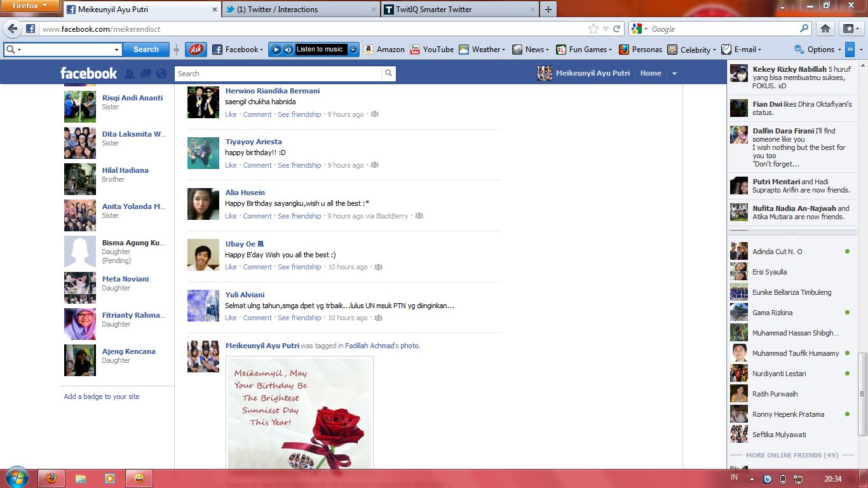Show more toolbar items chevron
Screen dimensions: 868x488
click(x=850, y=50)
